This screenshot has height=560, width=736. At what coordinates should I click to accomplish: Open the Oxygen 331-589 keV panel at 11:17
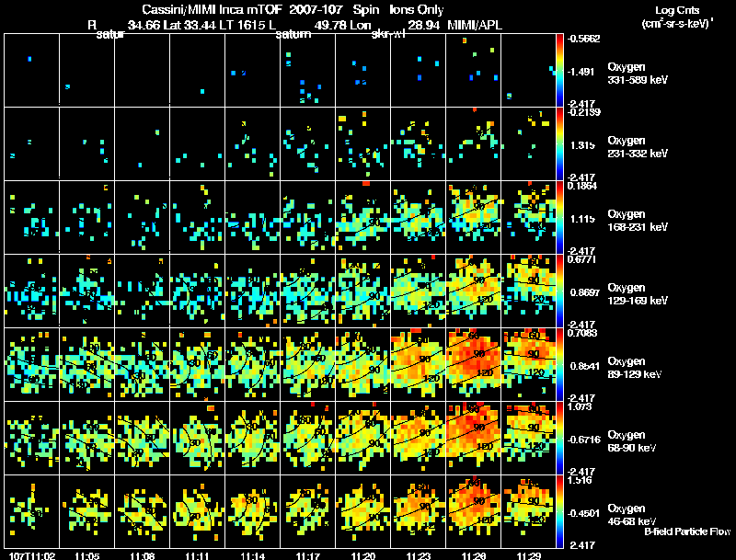[x=308, y=71]
